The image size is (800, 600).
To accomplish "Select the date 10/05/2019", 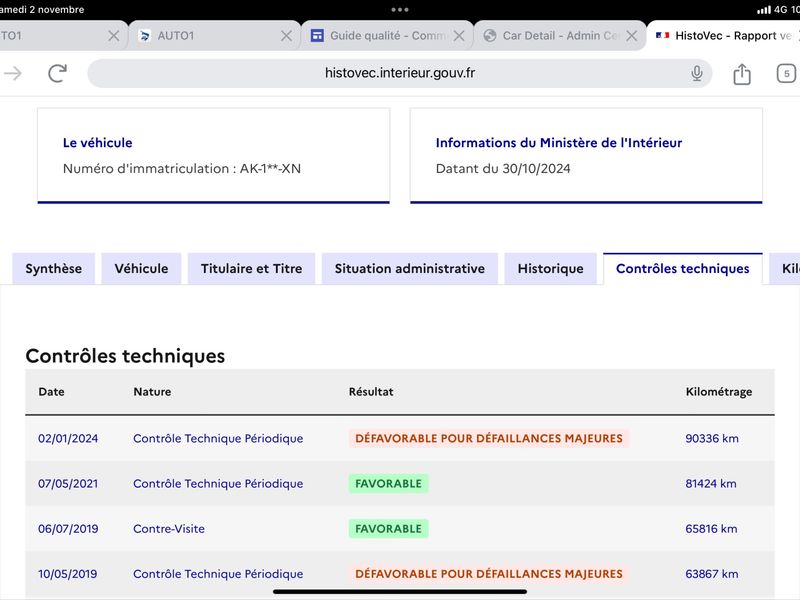I will pos(67,574).
